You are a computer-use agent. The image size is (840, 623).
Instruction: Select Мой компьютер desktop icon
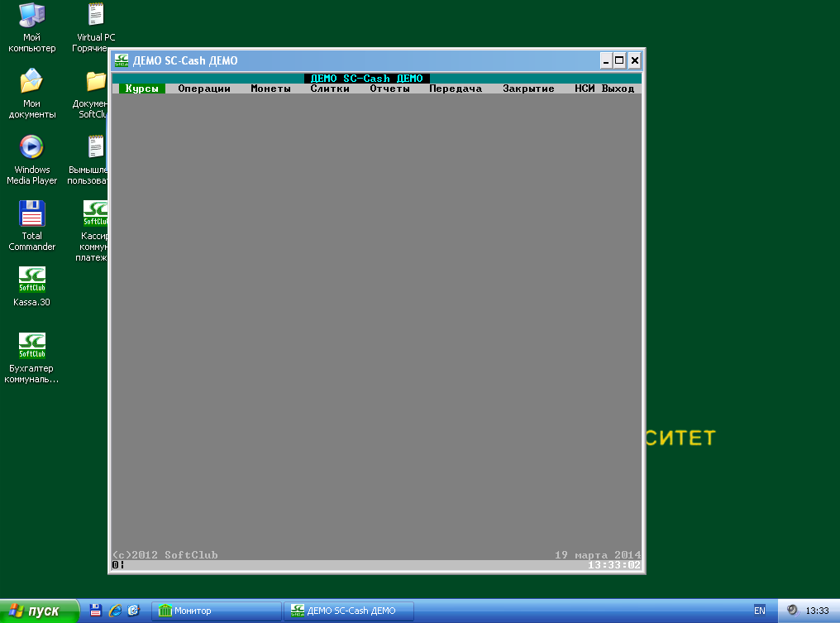pos(31,26)
